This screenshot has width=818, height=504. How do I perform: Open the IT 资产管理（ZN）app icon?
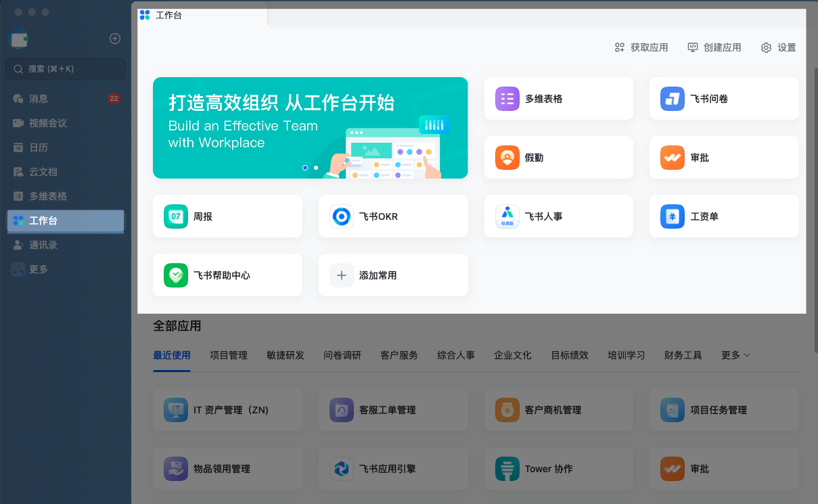175,410
